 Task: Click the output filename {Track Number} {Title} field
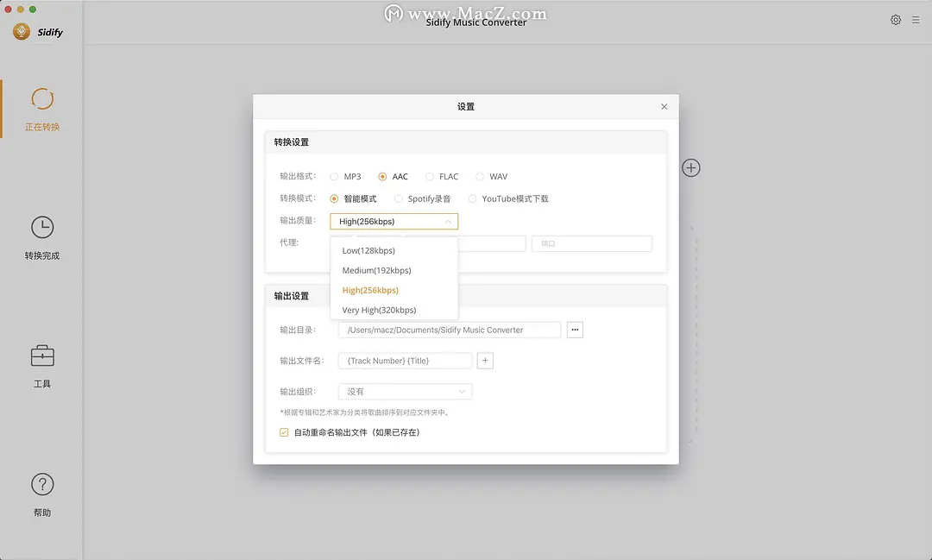click(406, 361)
